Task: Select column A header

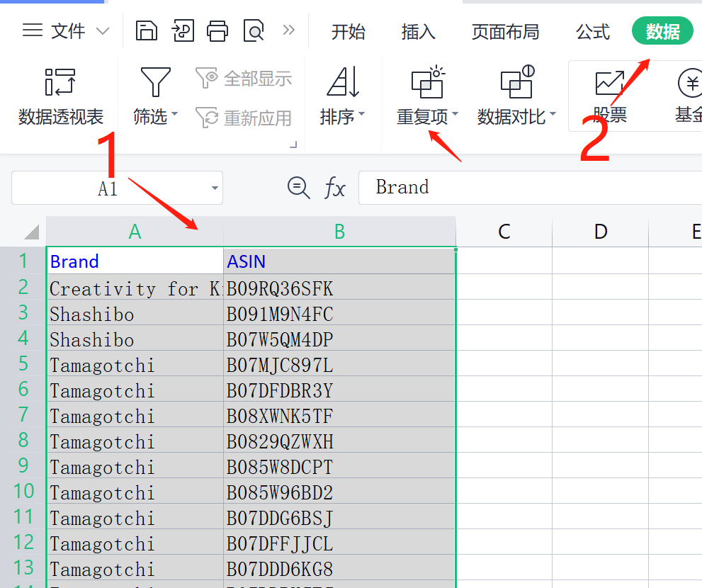Action: pos(135,232)
